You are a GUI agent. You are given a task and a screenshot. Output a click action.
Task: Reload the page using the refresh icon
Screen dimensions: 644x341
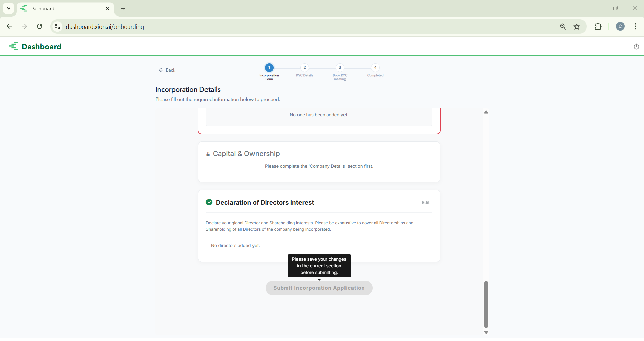[40, 26]
